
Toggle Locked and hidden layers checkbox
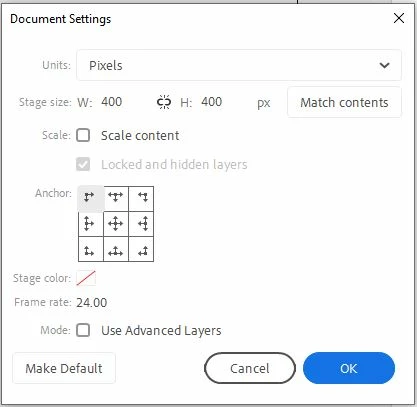click(83, 164)
